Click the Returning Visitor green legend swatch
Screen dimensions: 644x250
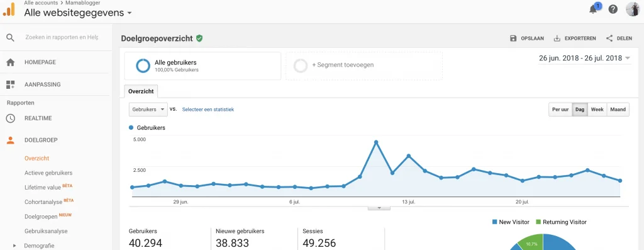[x=538, y=222]
